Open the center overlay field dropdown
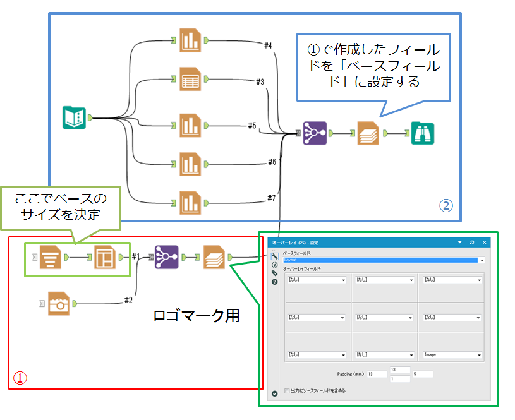515x420 pixels. click(411, 317)
